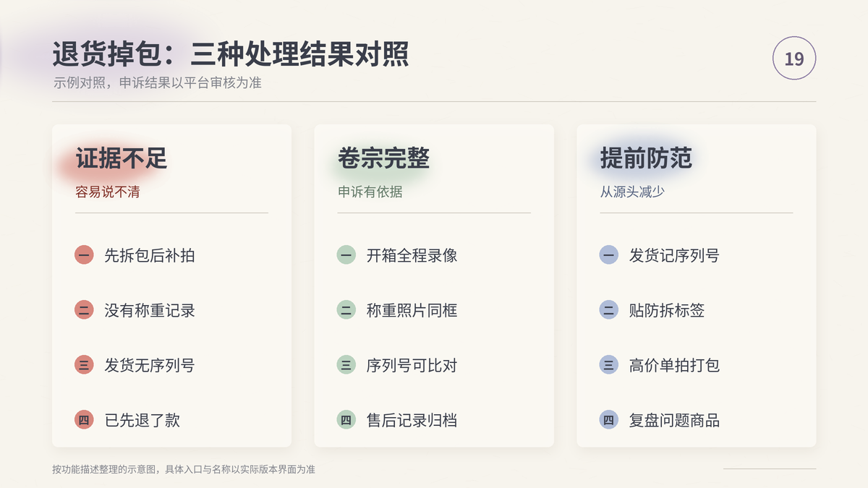Click the red bullet beside 先拆包后补拍
Image resolution: width=868 pixels, height=488 pixels.
click(x=84, y=255)
